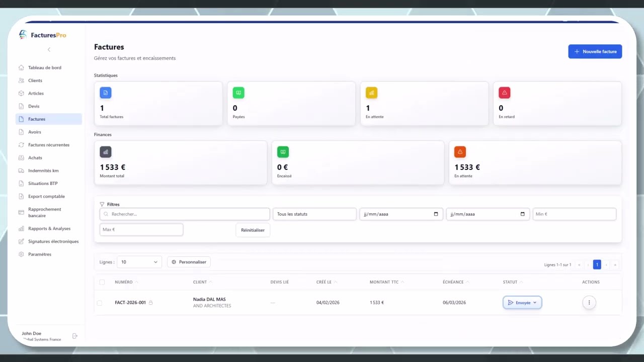The width and height of the screenshot is (644, 362).
Task: Click John Doe user name
Action: (x=31, y=333)
